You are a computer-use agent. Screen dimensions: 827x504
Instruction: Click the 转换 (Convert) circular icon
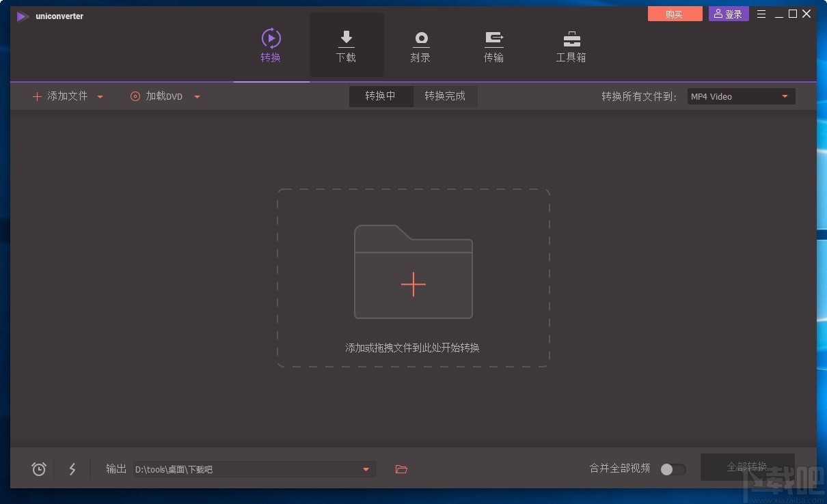pos(271,38)
